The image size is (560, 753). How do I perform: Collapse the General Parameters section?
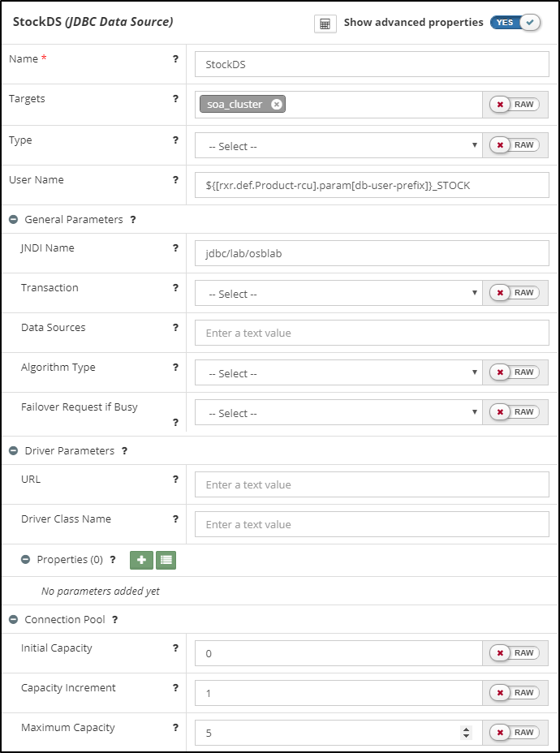13,219
